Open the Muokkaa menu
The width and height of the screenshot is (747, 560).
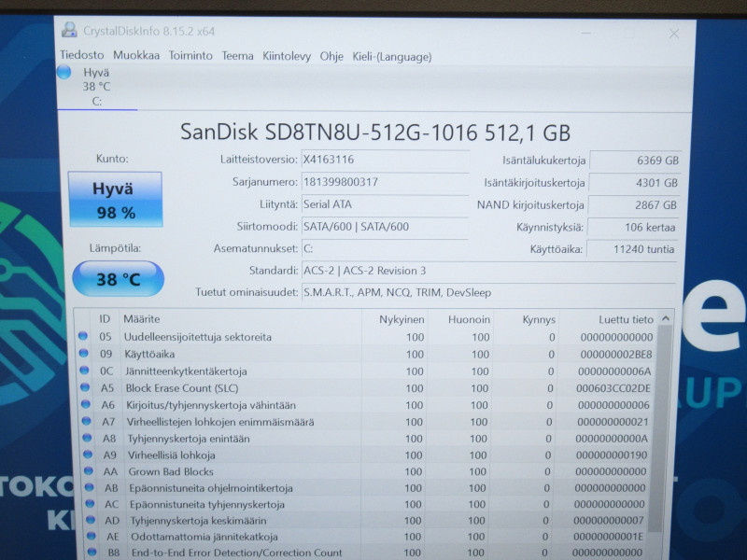pyautogui.click(x=136, y=56)
